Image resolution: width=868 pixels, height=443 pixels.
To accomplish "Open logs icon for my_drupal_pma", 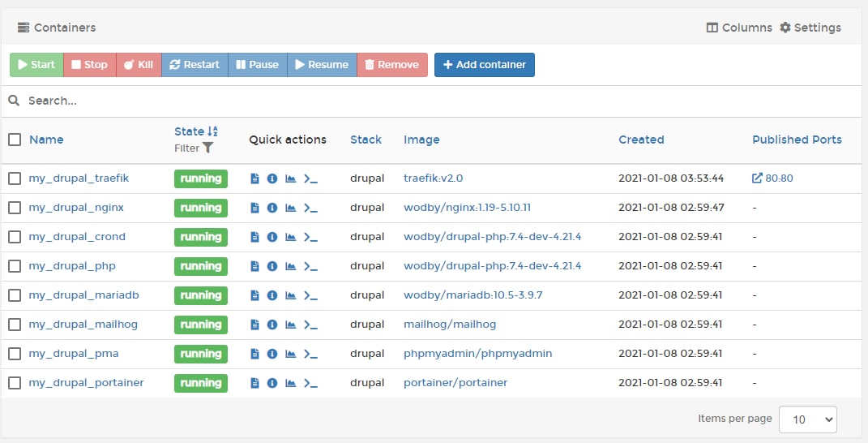I will (x=254, y=354).
